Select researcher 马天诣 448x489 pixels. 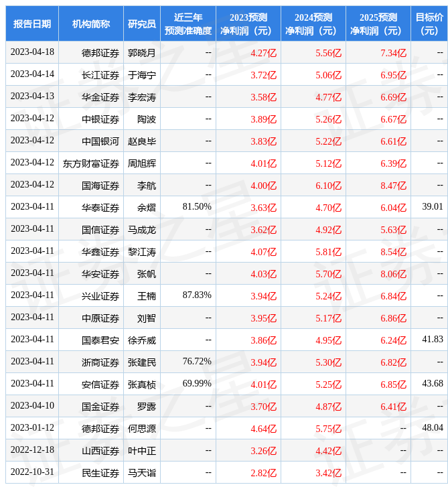click(142, 474)
